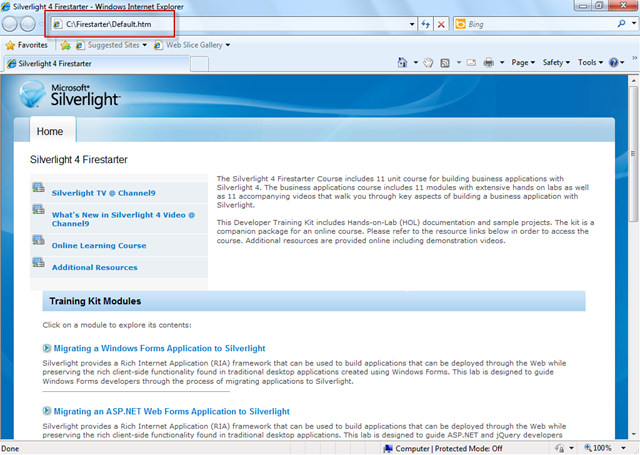Open the zoom level dropdown arrow
Screen dimensions: 640x455
(623, 448)
